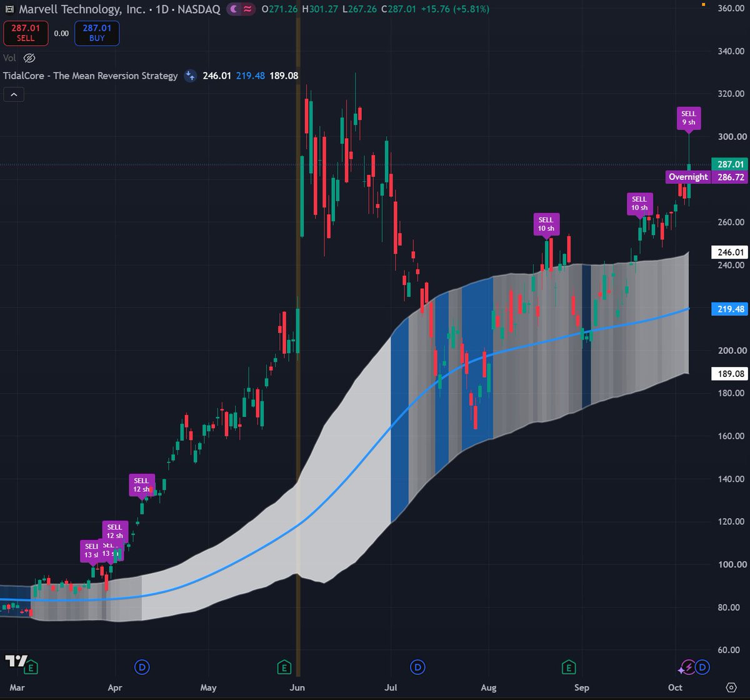The height and width of the screenshot is (700, 750).
Task: Collapse the indicator legend with chevron button
Action: pyautogui.click(x=14, y=94)
